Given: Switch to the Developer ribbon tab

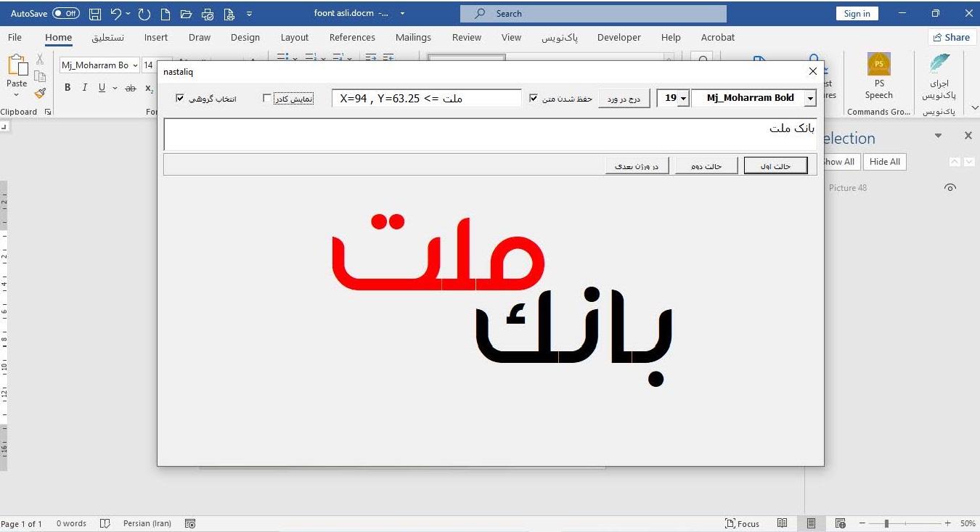Looking at the screenshot, I should coord(619,37).
